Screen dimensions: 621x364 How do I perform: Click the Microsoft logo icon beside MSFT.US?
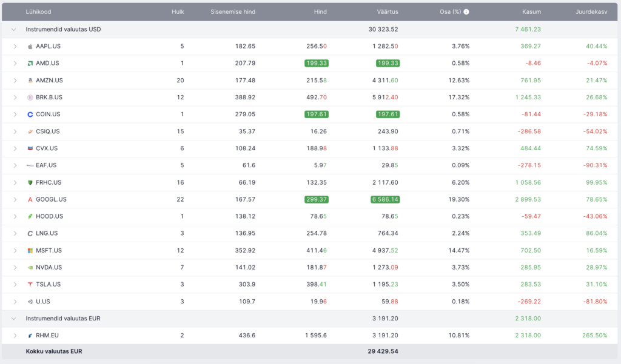point(30,250)
